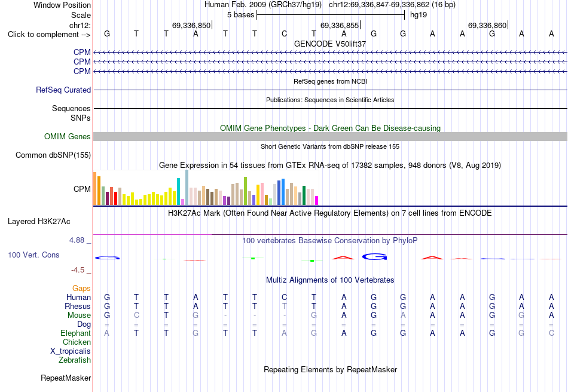568x392 pixels.
Task: Click the SNPs track label
Action: point(81,118)
